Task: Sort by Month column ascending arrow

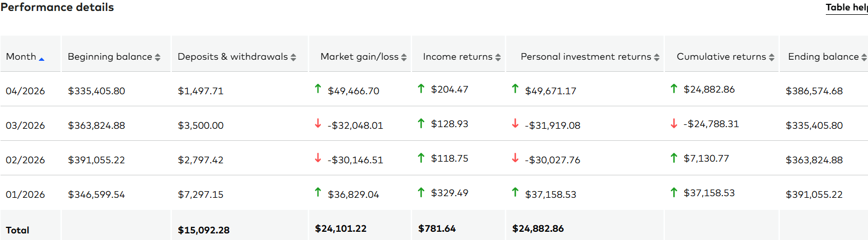Action: point(42,59)
